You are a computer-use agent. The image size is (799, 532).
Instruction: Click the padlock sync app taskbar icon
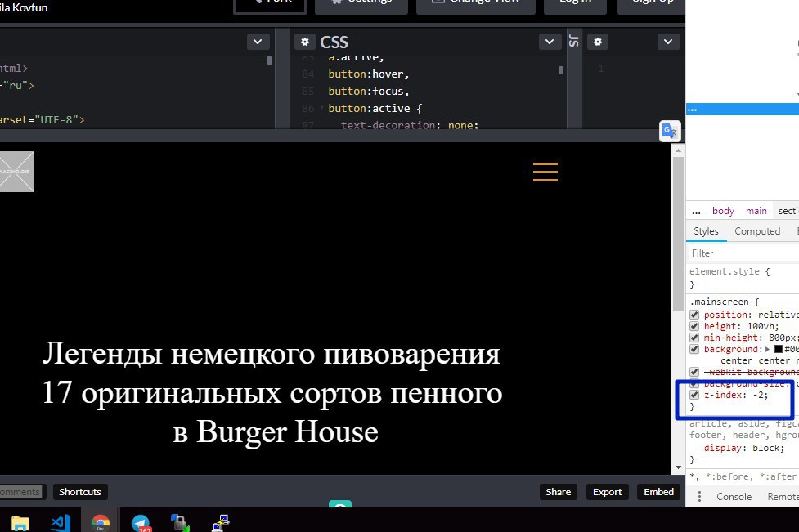(x=180, y=523)
